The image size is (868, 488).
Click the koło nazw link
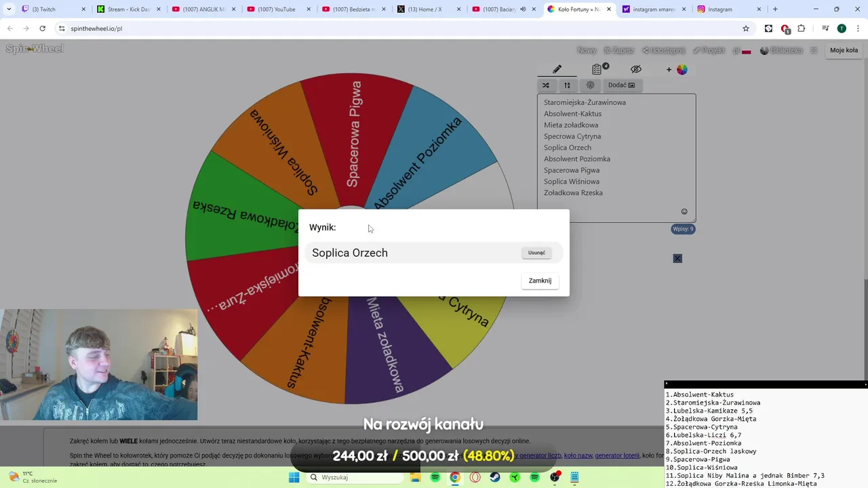click(578, 455)
